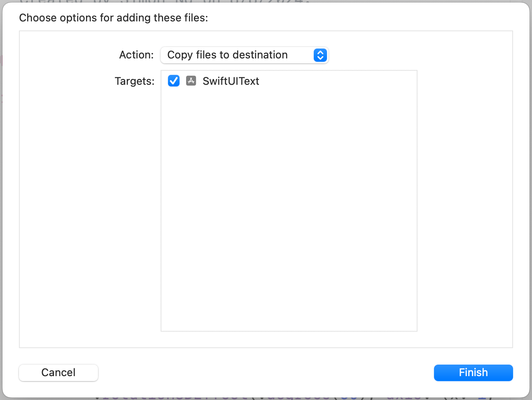
Task: Click the SwiftUIText app target icon
Action: (191, 81)
